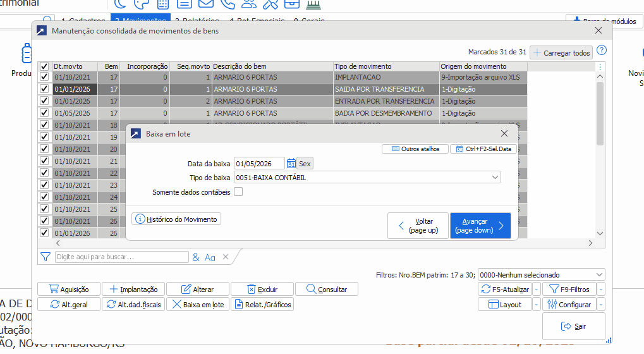Screen dimensions: 644x354
Task: Sort by the Dt.movto column header
Action: coord(75,66)
